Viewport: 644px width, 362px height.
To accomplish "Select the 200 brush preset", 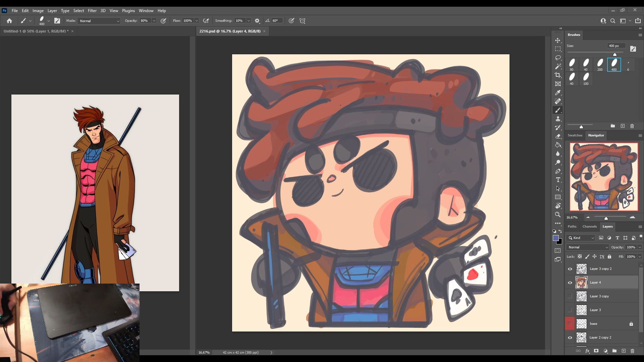I will coord(600,65).
